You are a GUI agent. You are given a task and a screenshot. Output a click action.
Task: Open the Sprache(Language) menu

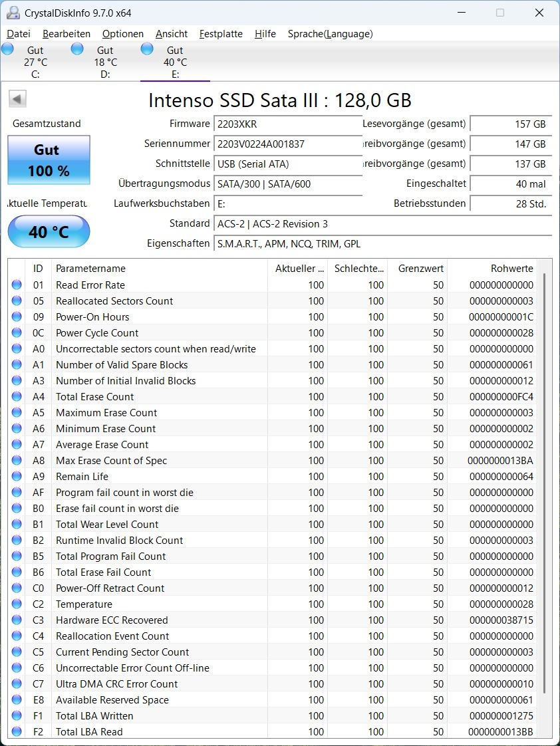coord(330,34)
